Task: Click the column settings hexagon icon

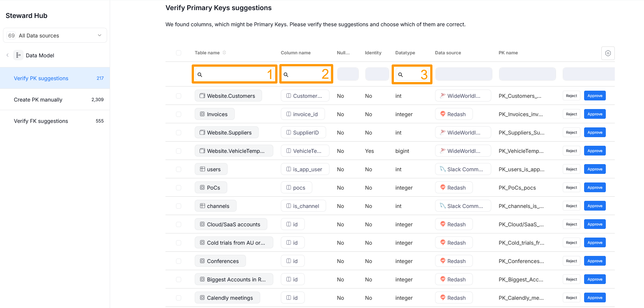Action: click(x=608, y=53)
